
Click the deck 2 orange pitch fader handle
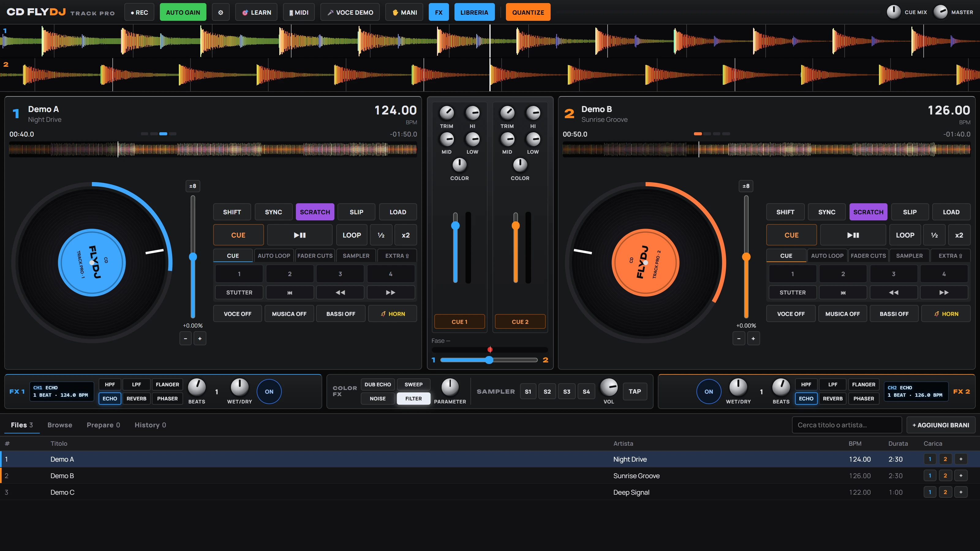click(746, 257)
